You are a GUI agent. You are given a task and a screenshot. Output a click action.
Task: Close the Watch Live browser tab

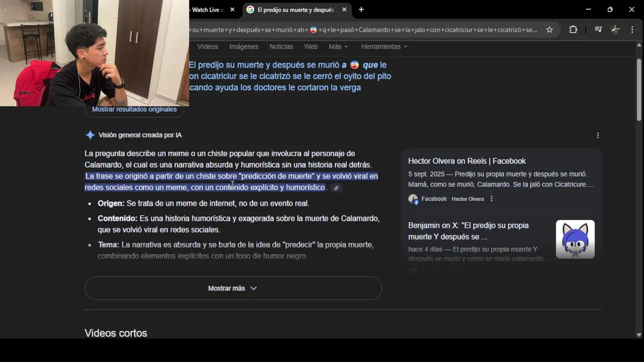[232, 10]
